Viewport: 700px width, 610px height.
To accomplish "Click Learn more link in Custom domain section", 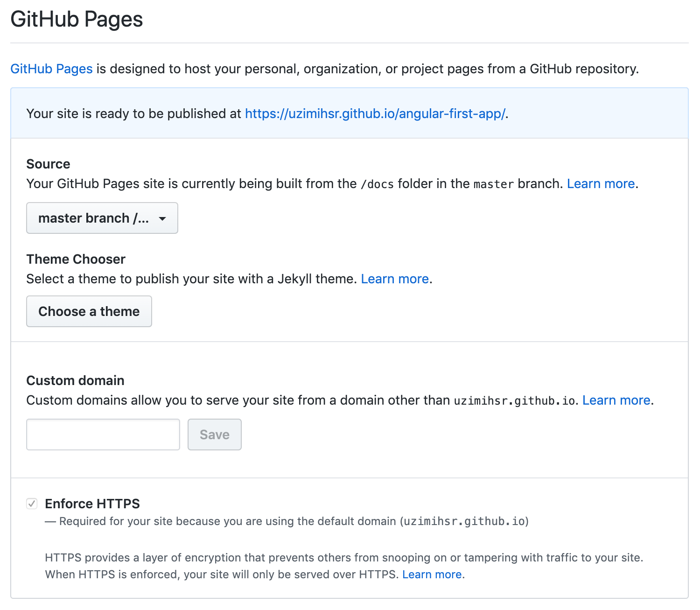I will tap(616, 400).
